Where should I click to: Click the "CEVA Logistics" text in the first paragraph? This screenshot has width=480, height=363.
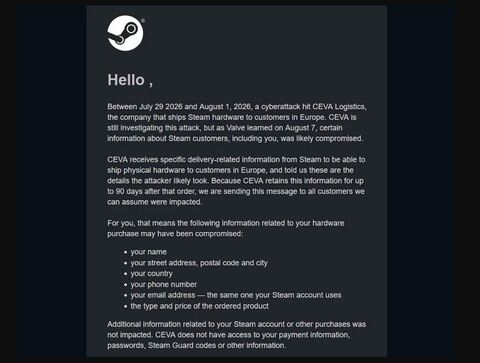point(339,107)
